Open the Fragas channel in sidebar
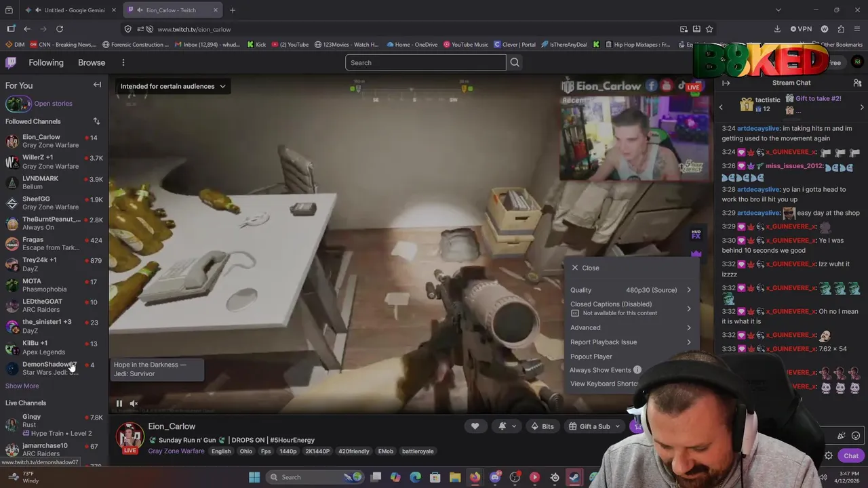 54,243
